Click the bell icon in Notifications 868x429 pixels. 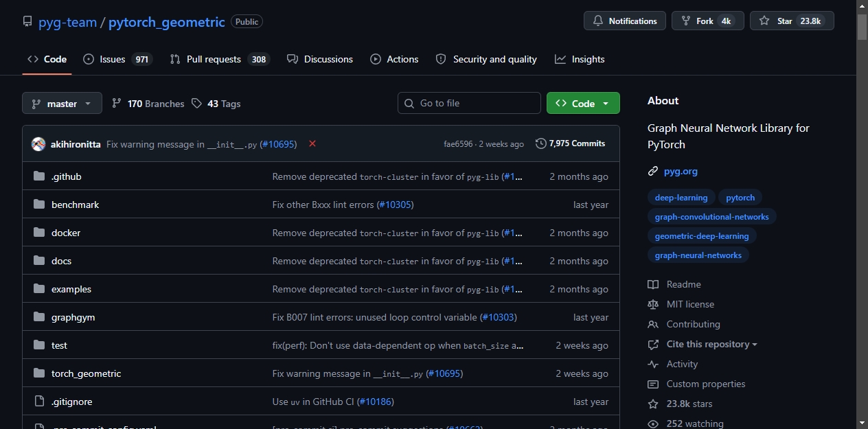point(598,21)
